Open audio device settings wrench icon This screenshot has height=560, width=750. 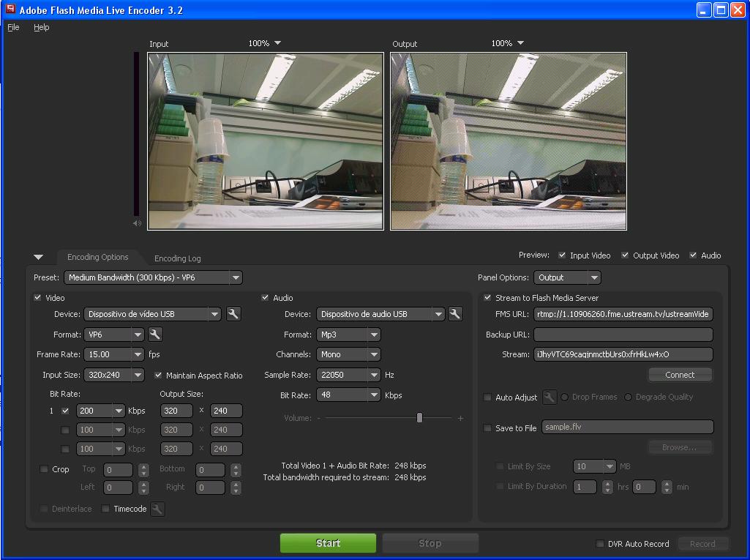point(455,314)
